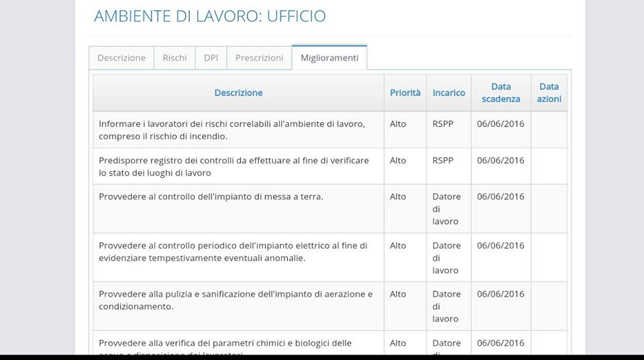Screen dimensions: 644x360
Task: Sort by Data azioni column header
Action: (549, 93)
